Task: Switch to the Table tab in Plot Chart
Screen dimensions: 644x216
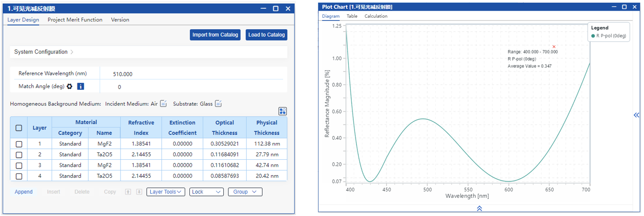Action: click(x=352, y=16)
